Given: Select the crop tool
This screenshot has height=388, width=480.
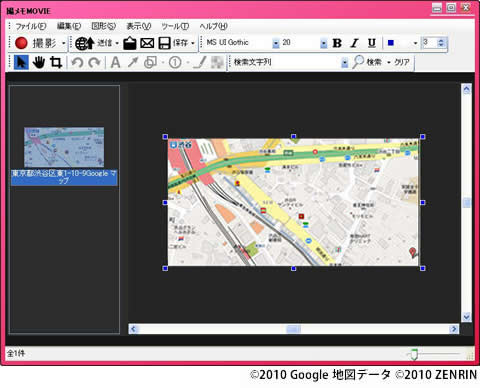Looking at the screenshot, I should click(x=56, y=62).
